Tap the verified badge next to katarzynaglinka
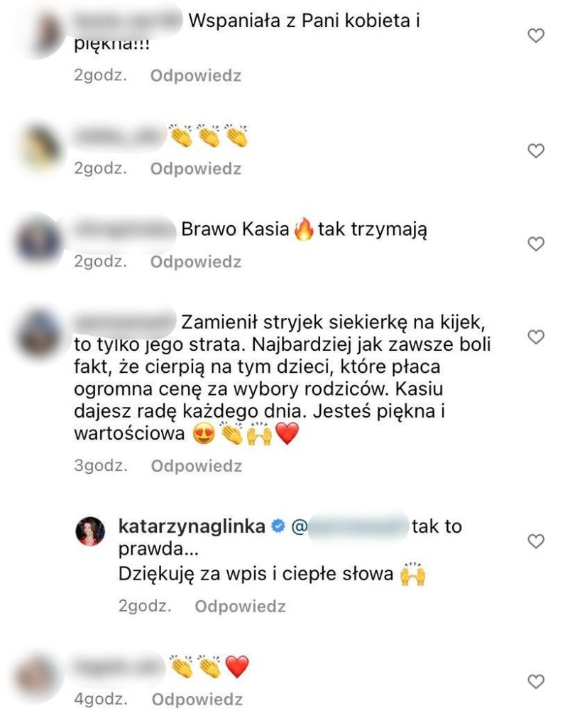Screen dimensions: 575x728 tap(278, 526)
